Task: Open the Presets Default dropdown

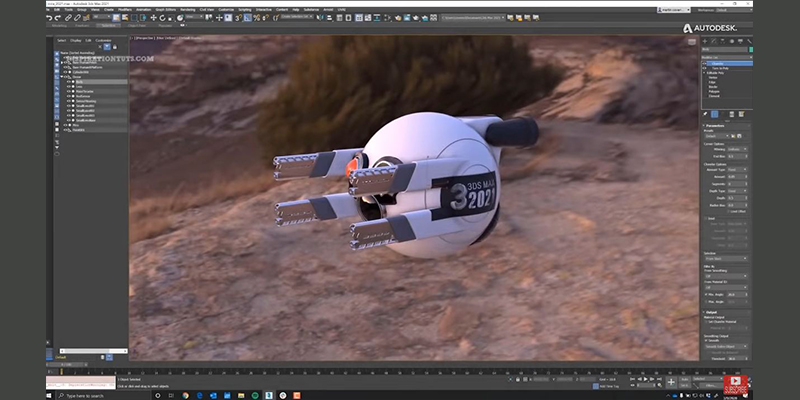Action: (x=717, y=136)
